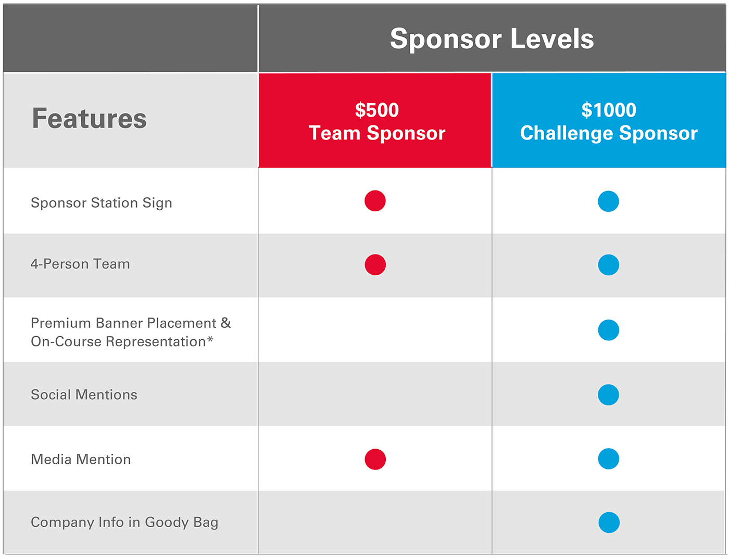Select blue dot for Media Mention

(x=608, y=459)
